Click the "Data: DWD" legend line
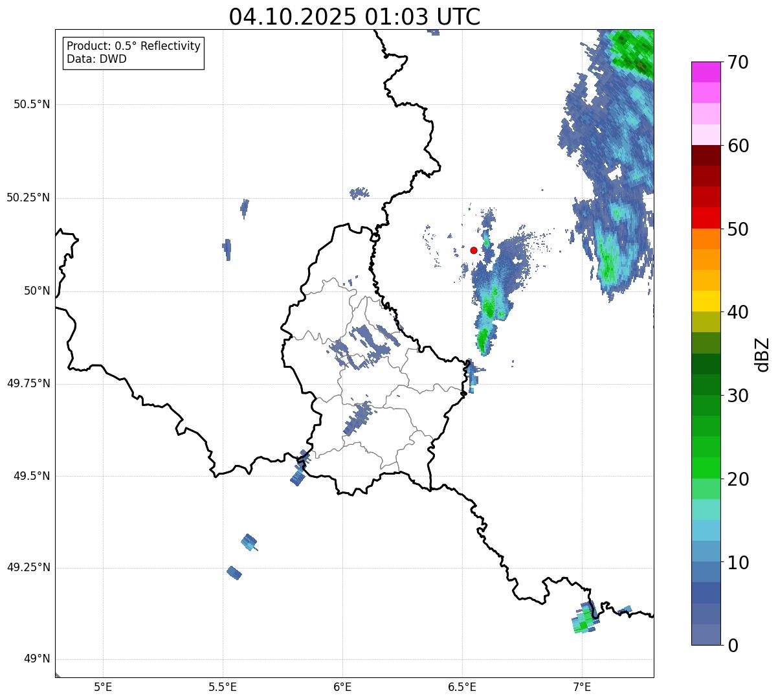The width and height of the screenshot is (778, 700). pos(97,60)
